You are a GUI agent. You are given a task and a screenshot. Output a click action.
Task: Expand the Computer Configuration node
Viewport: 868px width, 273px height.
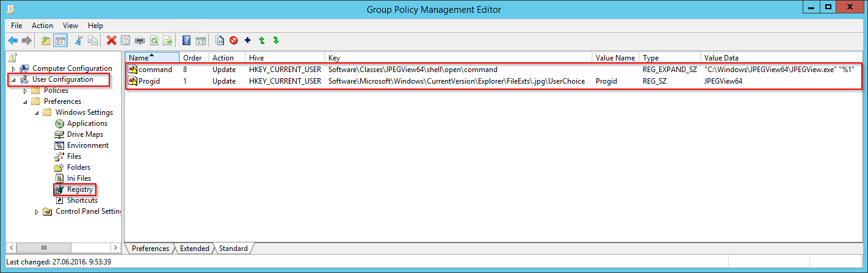pos(13,69)
